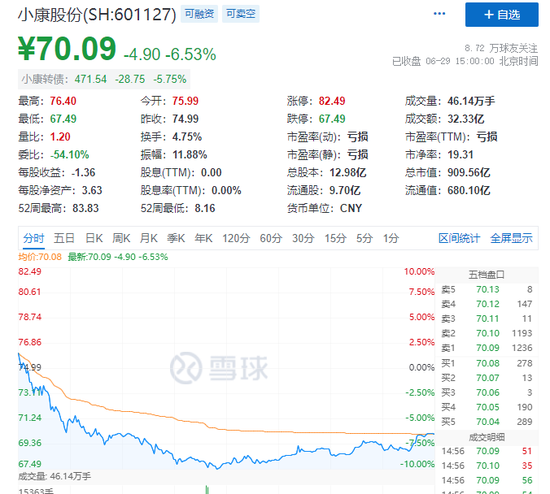Select the 30分 chart interval
Viewport: 550px width, 494px height.
click(x=303, y=239)
